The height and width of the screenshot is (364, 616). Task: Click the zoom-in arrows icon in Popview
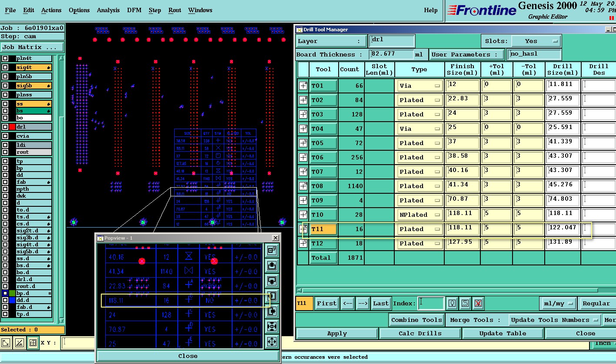272,326
